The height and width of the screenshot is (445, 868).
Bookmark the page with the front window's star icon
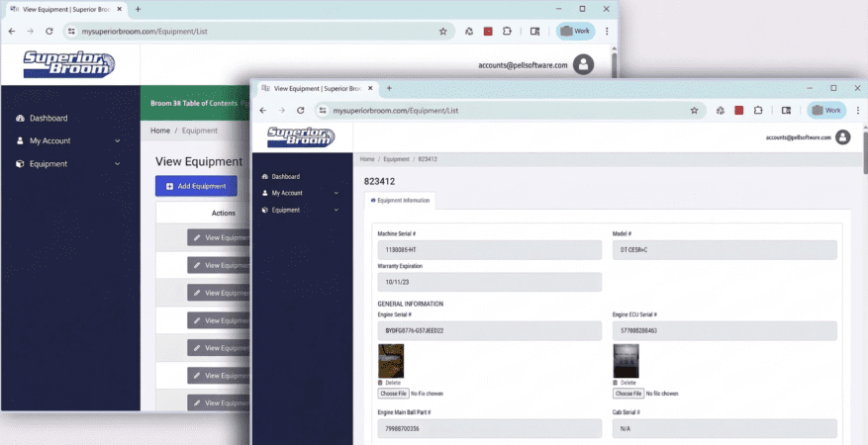pos(694,110)
